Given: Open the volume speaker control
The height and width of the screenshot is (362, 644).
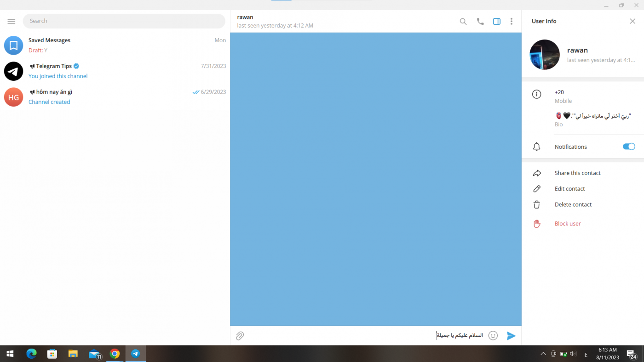Looking at the screenshot, I should (573, 354).
